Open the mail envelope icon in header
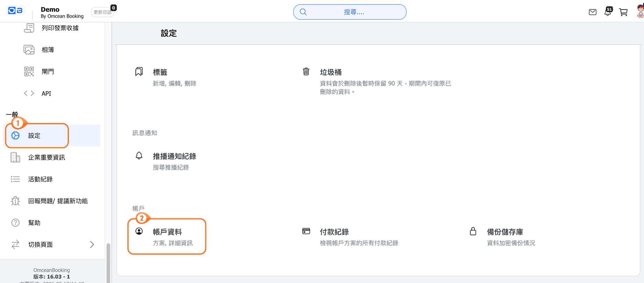 pyautogui.click(x=592, y=12)
